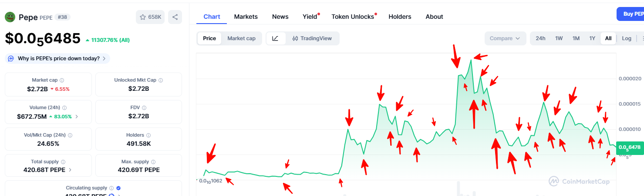
Task: Click the Volume (24h) info icon
Action: tap(64, 108)
